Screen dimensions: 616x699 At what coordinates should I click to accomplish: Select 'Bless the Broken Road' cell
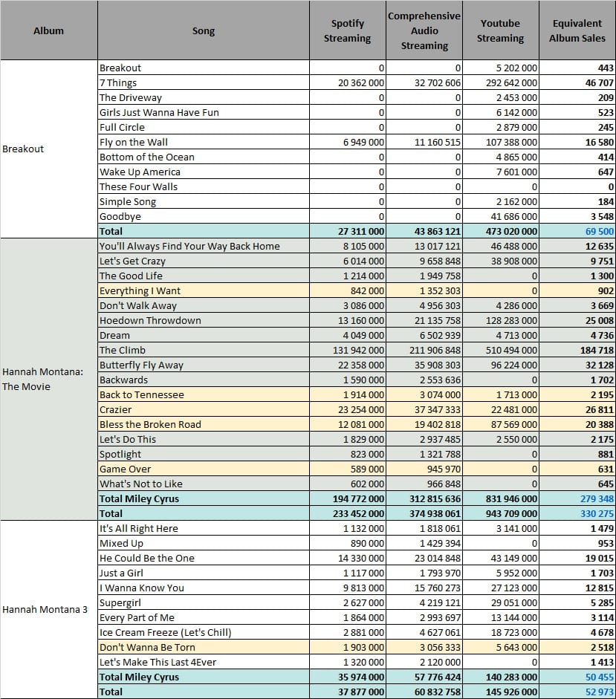[x=204, y=424]
